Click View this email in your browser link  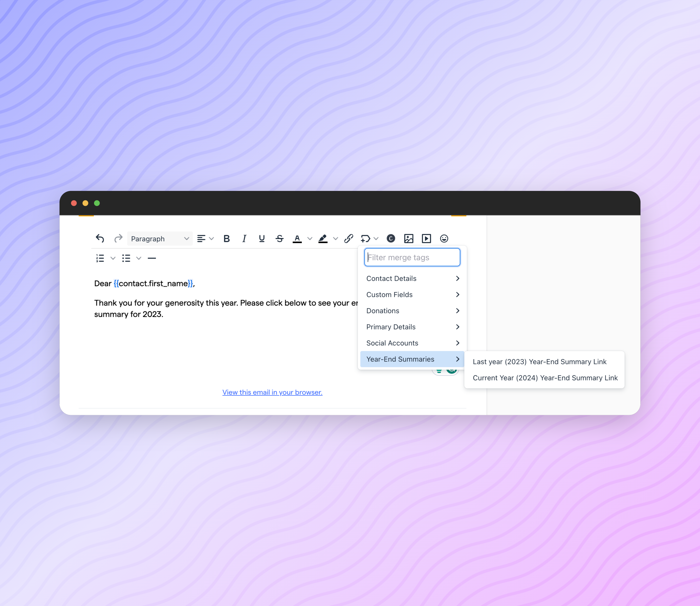pyautogui.click(x=272, y=392)
